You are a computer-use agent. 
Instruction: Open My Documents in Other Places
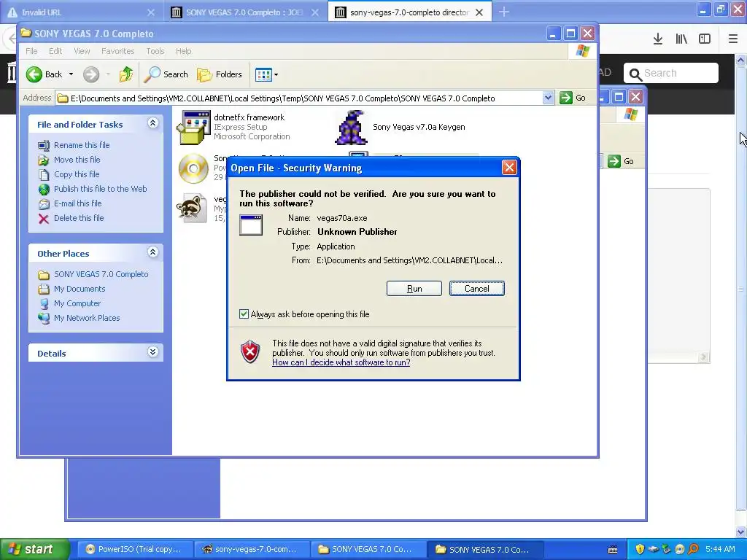click(x=79, y=289)
